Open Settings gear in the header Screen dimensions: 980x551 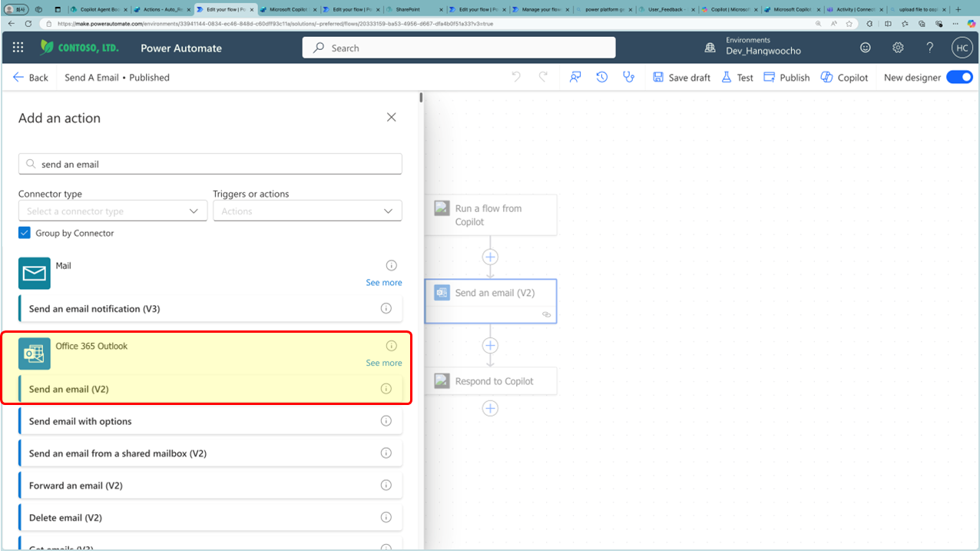pos(898,48)
